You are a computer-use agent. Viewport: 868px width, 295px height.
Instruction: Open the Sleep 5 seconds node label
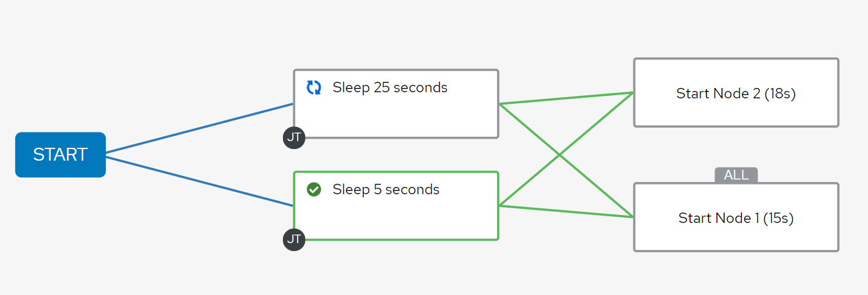tap(386, 189)
